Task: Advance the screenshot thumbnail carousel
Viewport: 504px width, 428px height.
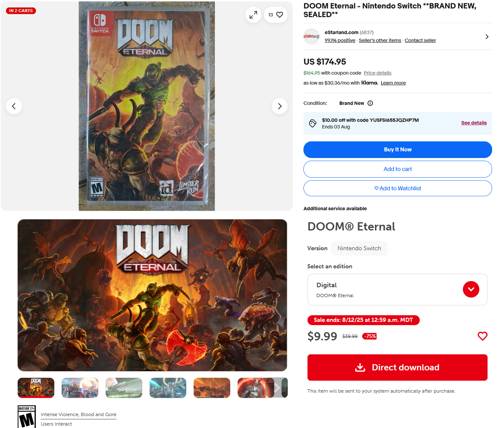Action: [x=277, y=388]
